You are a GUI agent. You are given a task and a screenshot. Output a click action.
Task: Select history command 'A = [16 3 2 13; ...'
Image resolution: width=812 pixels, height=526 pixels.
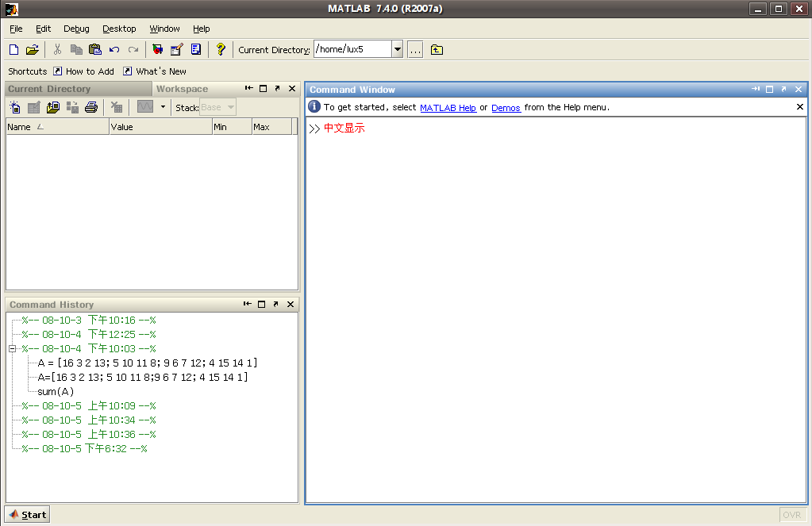(x=148, y=363)
